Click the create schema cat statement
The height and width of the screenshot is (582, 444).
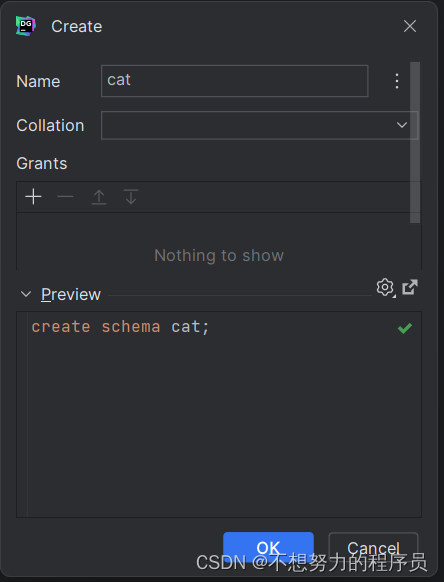[x=121, y=327]
